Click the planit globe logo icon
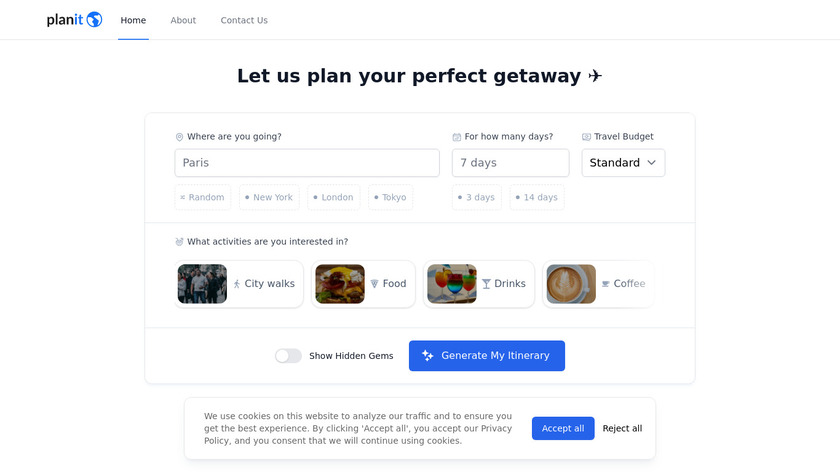Viewport: 840px width, 472px height. click(94, 20)
